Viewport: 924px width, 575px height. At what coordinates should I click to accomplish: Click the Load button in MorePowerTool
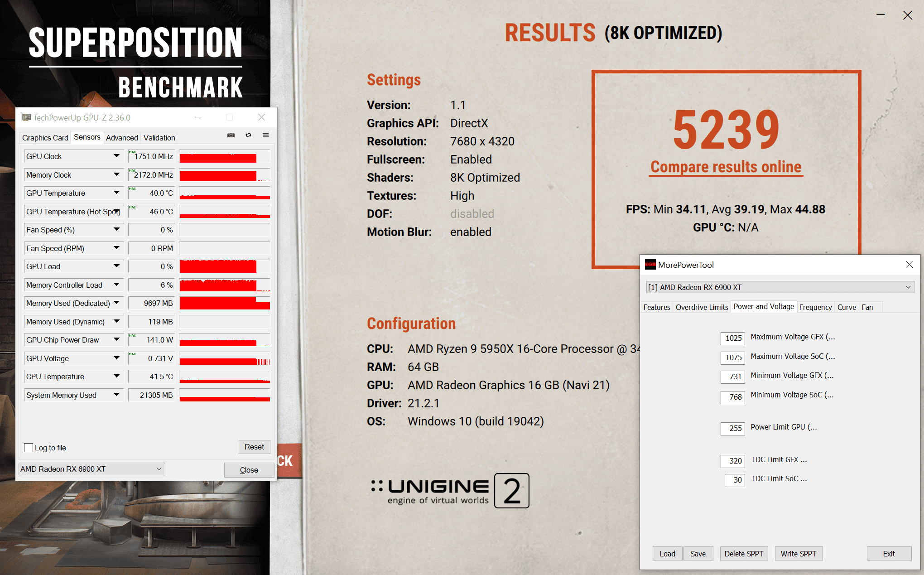coord(667,554)
